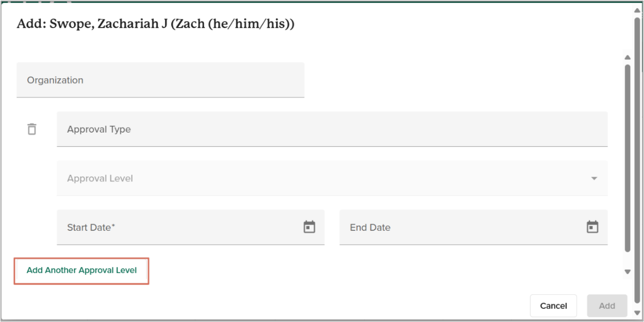This screenshot has width=644, height=322.
Task: Click the outer window's scrollbar thumb
Action: (637, 154)
